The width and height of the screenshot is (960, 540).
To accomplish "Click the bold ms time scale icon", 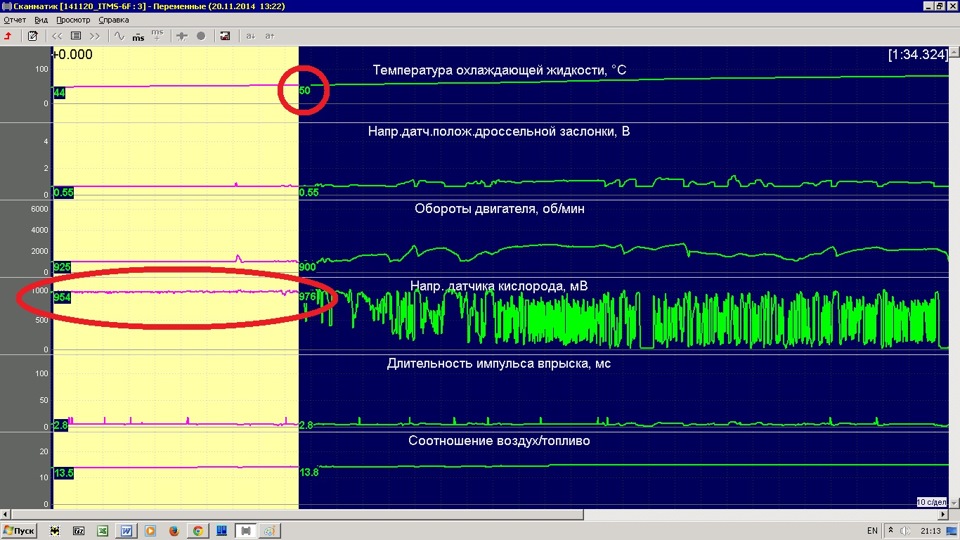I will pyautogui.click(x=138, y=37).
